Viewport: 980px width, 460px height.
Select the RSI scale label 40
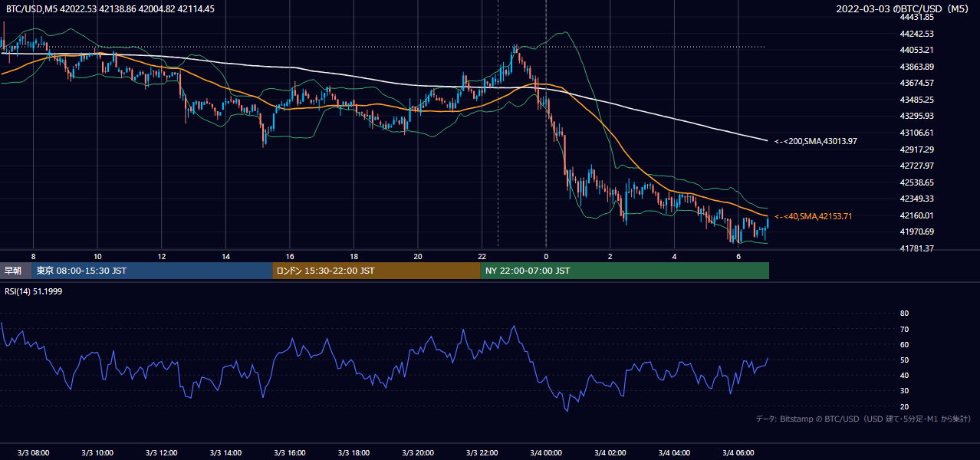point(904,375)
